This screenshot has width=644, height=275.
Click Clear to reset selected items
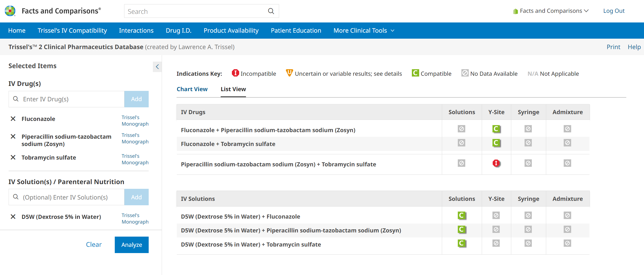click(94, 245)
